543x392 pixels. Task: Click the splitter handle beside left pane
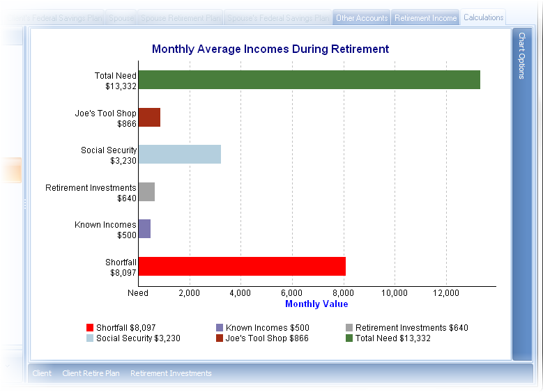pos(25,203)
